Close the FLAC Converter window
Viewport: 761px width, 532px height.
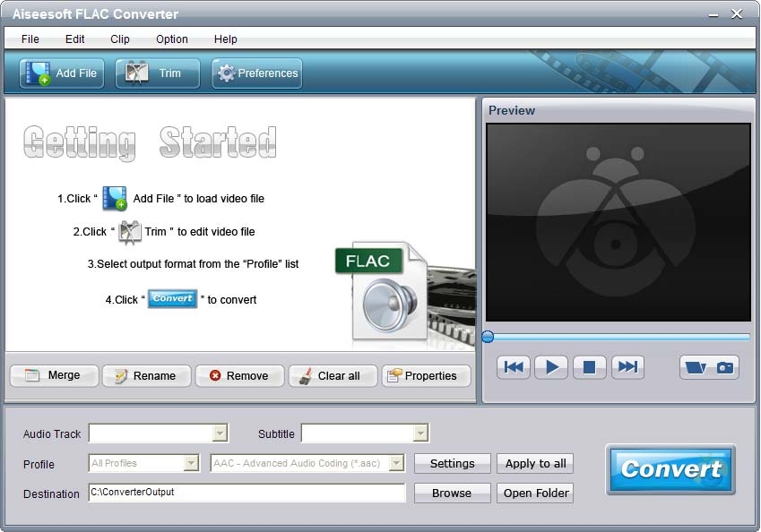click(x=737, y=14)
